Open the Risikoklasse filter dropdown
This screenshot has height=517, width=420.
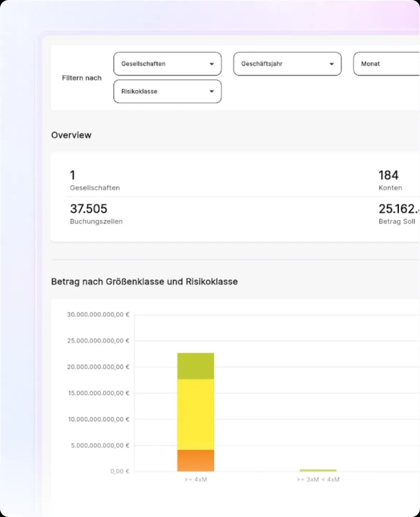coord(167,91)
